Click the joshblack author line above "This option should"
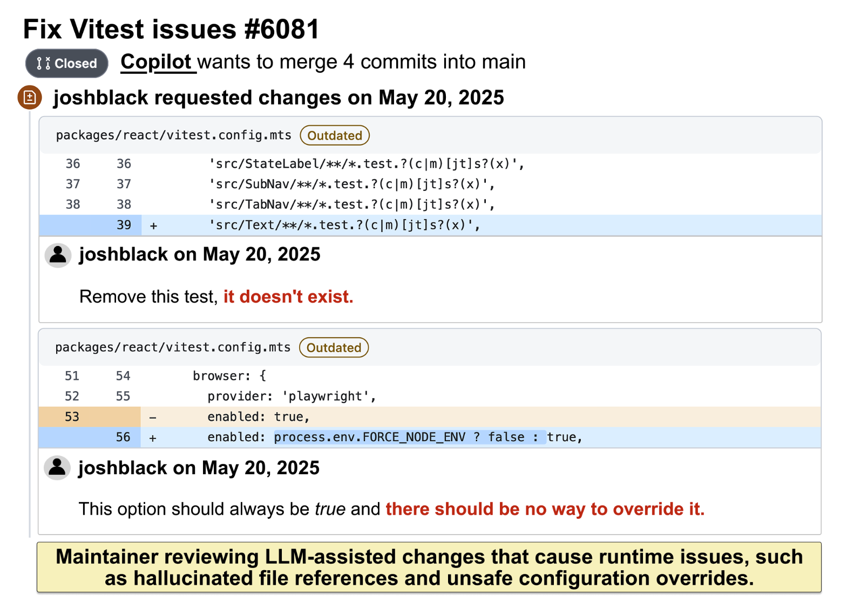Viewport: 854px width, 616px height. 199,468
